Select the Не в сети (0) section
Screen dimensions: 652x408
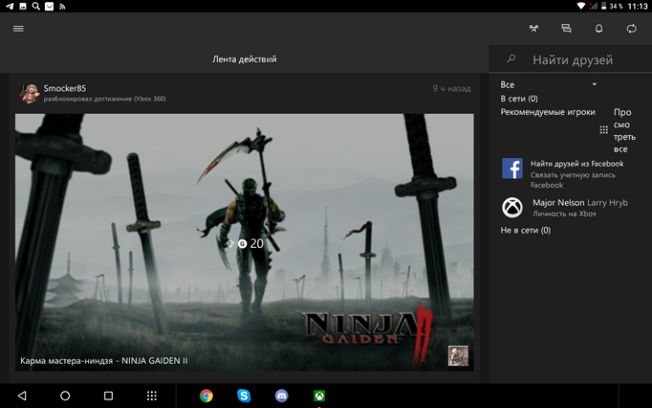pyautogui.click(x=526, y=230)
